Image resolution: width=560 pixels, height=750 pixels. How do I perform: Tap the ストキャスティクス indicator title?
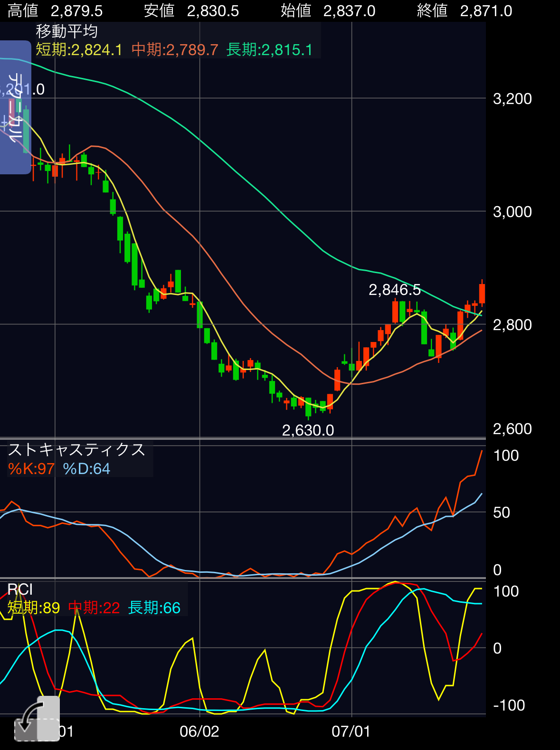(x=76, y=449)
